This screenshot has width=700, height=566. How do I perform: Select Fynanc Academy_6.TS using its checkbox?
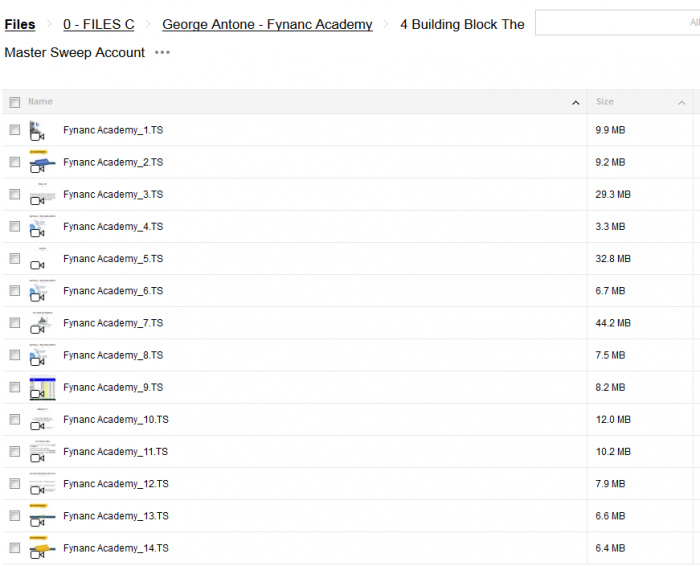(15, 291)
